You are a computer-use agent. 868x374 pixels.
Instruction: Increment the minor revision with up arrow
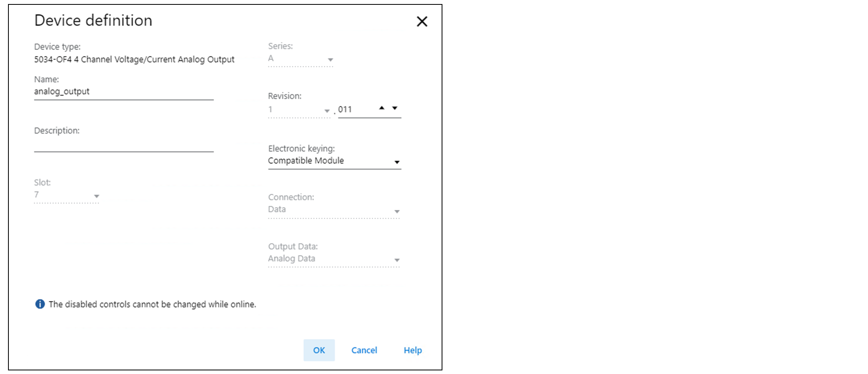coord(382,108)
